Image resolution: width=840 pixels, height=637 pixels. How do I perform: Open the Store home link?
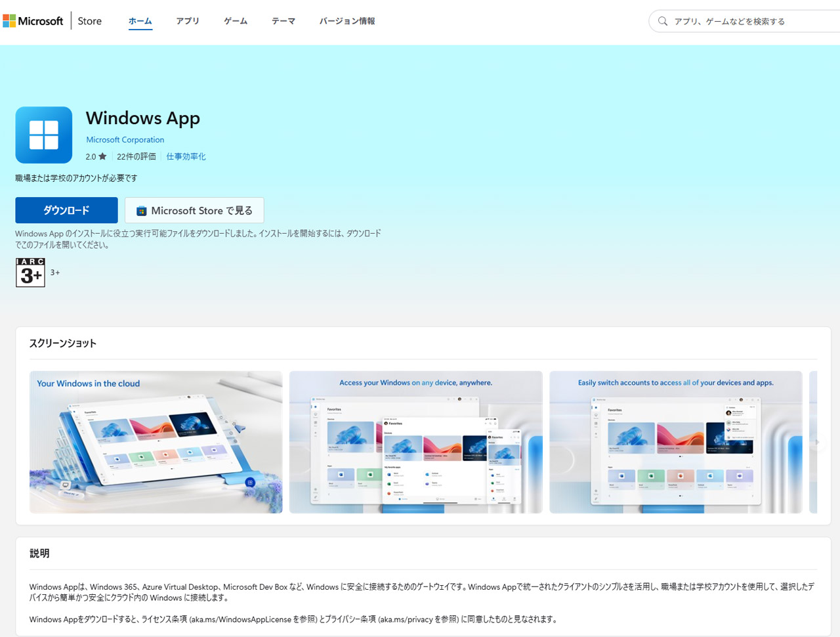[x=89, y=21]
